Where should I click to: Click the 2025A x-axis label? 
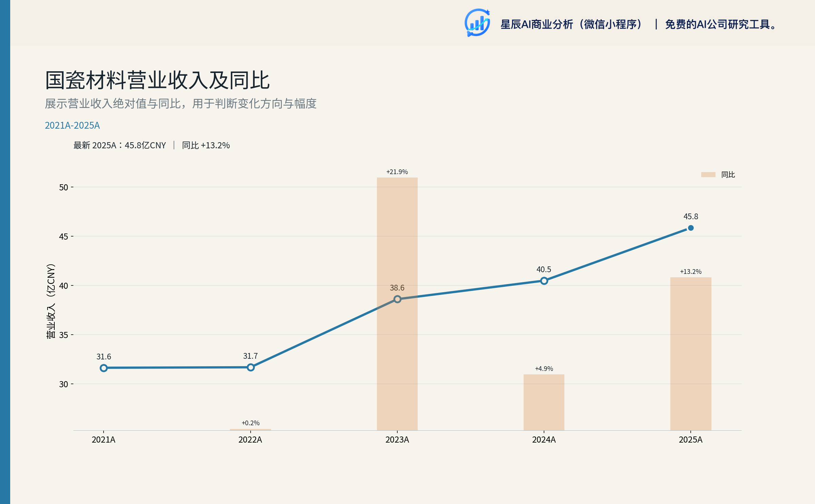point(691,440)
